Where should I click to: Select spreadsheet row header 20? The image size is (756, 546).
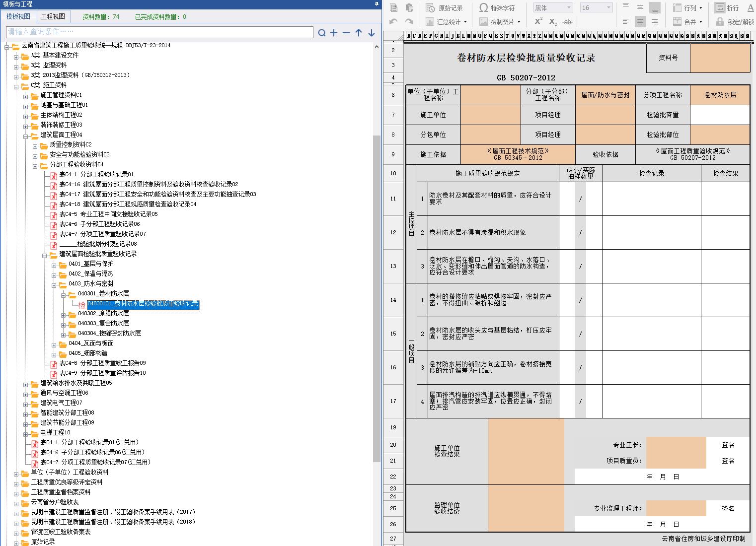(393, 445)
